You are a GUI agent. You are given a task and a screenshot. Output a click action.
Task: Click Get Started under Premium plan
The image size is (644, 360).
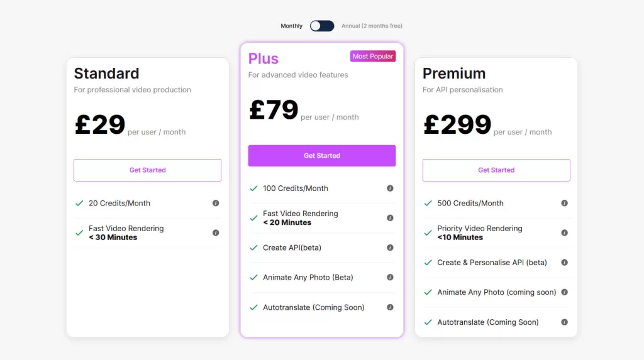click(496, 170)
